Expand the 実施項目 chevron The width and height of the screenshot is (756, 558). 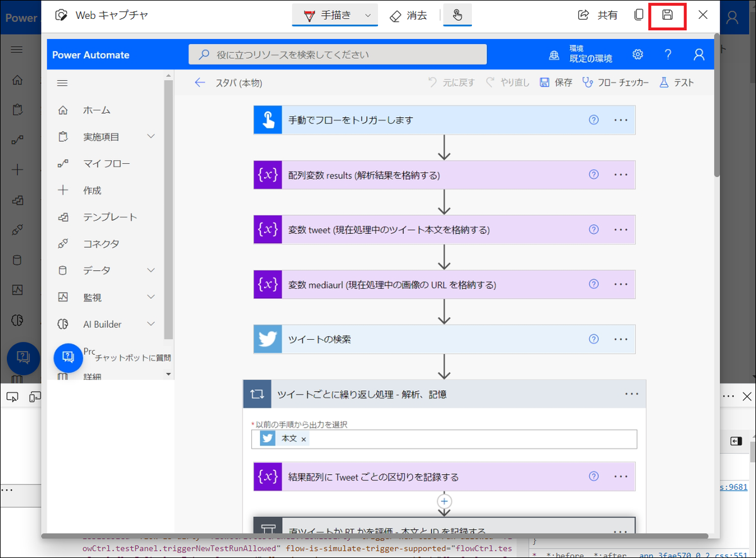point(151,136)
